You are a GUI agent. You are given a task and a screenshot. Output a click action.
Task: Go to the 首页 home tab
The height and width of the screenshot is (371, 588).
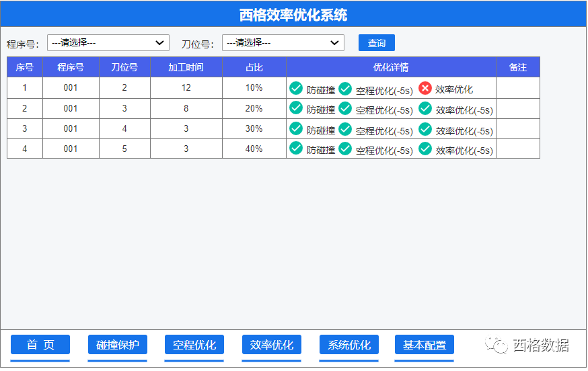click(x=40, y=345)
